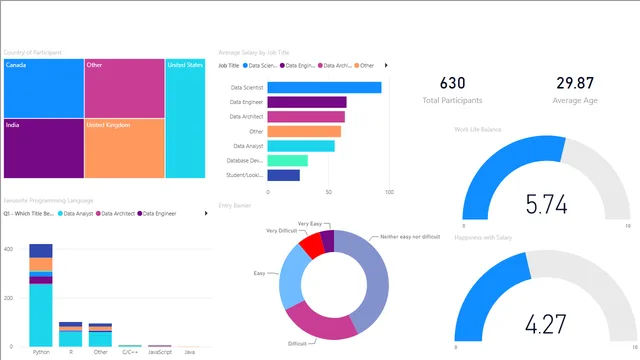640x360 pixels.
Task: Click the Data Engineer legend dot in Job Title
Action: (282, 65)
